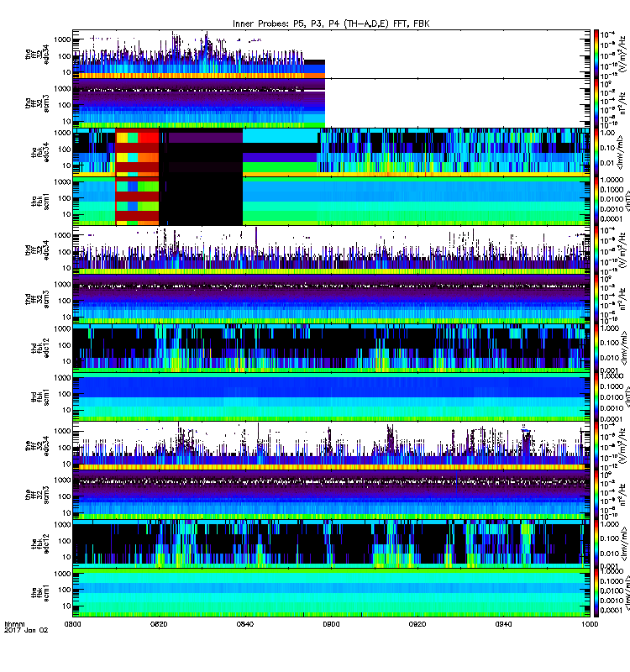630x672 pixels.
Task: Click the "100" y-axis tick of thd fbk edc12 panel
Action: [65, 345]
